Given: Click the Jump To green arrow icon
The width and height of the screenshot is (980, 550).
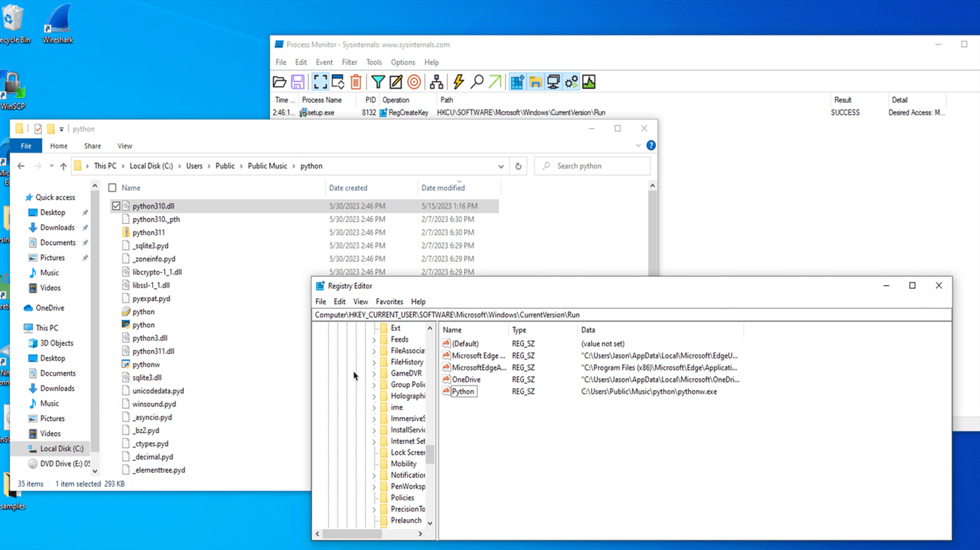Looking at the screenshot, I should [x=495, y=82].
